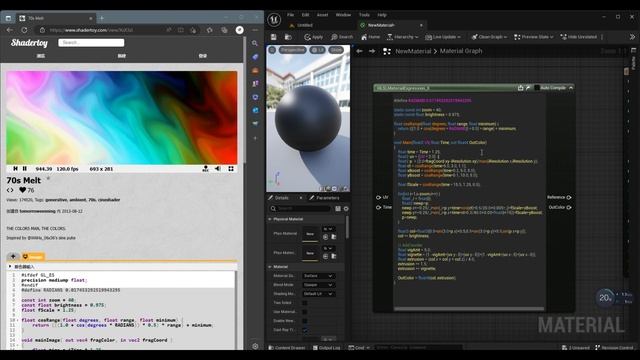Collapse the Material section in Details
640x360 pixels.
(270, 267)
